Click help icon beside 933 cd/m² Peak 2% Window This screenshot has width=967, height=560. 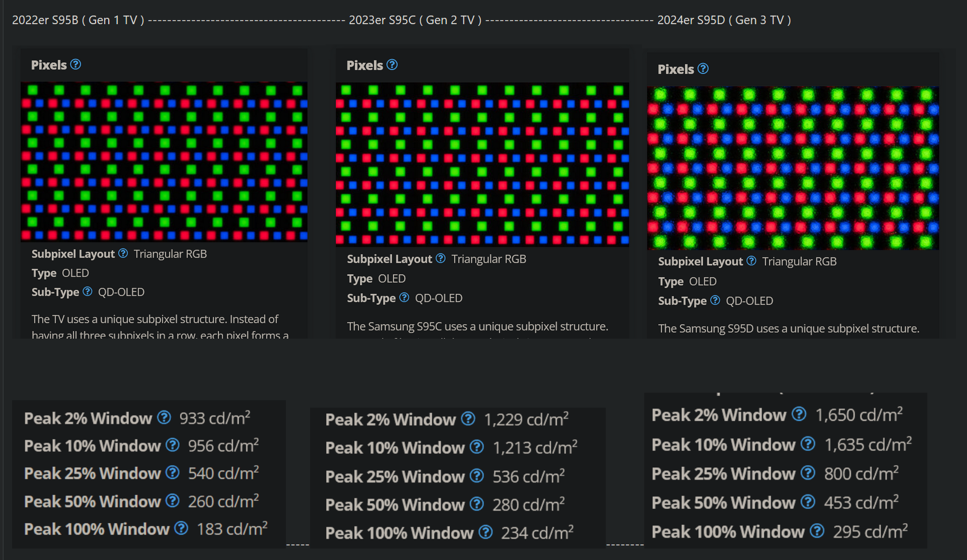click(x=164, y=417)
